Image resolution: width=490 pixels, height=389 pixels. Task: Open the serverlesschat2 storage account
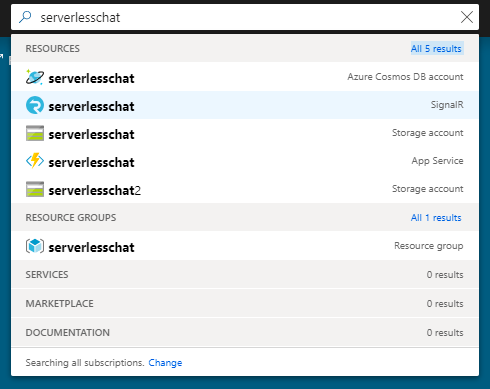[245, 189]
